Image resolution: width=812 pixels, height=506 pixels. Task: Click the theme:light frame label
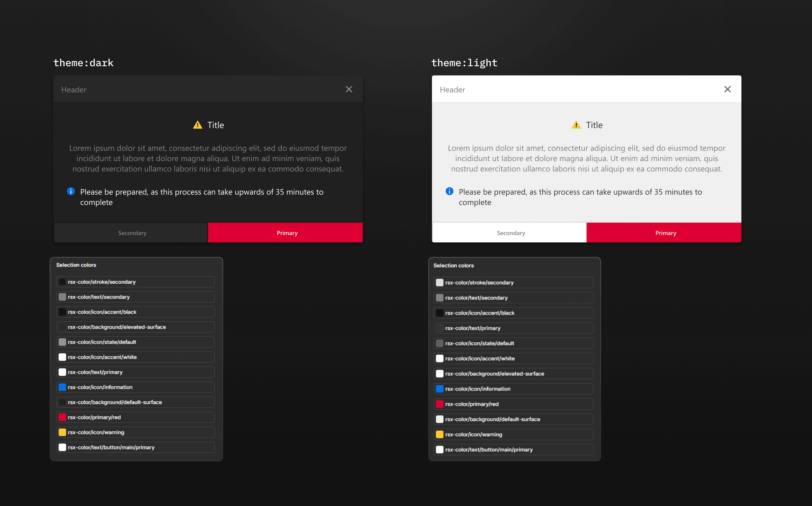464,63
